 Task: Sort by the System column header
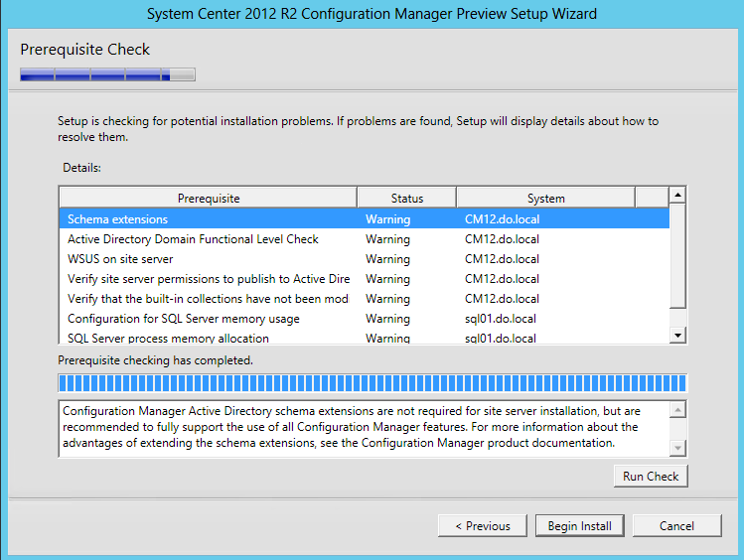click(545, 199)
